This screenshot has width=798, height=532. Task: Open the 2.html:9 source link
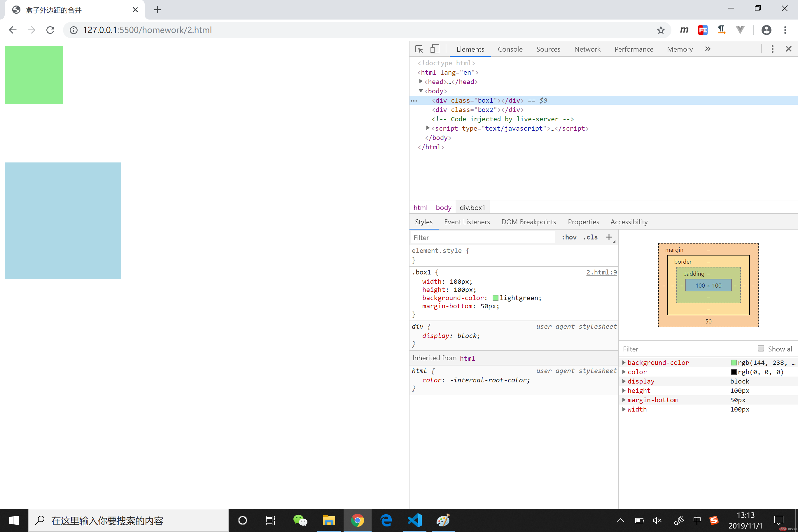(x=601, y=272)
